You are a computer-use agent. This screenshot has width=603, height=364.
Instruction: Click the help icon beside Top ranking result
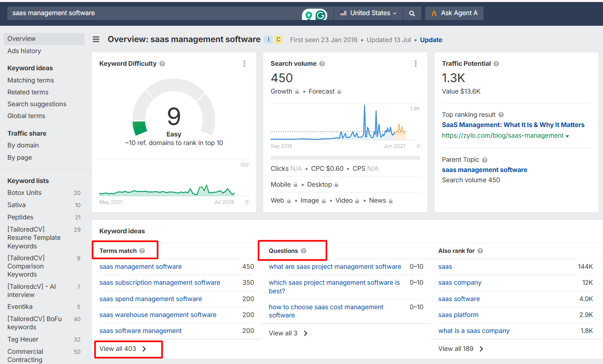(x=501, y=115)
